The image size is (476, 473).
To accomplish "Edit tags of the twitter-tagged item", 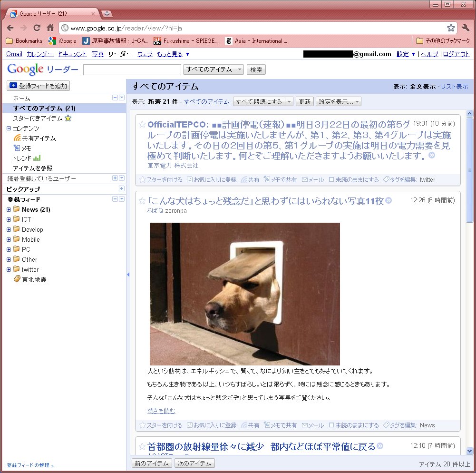I will (400, 179).
